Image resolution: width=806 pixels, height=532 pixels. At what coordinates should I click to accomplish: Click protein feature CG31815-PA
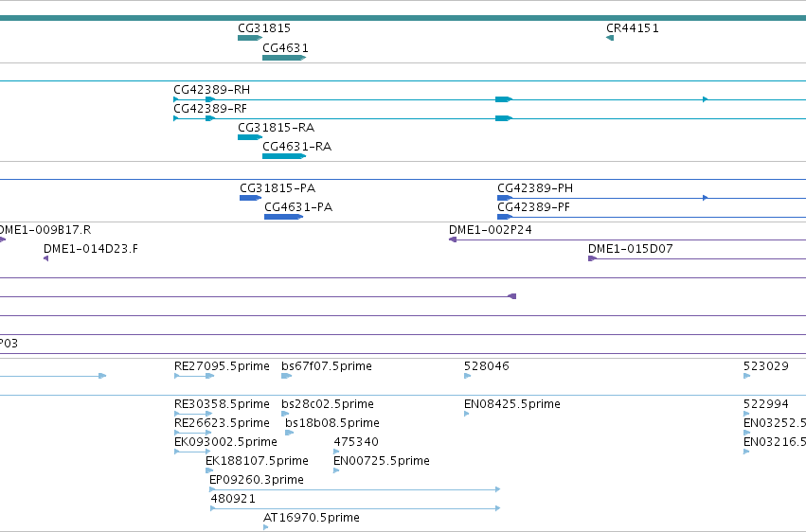pos(278,188)
